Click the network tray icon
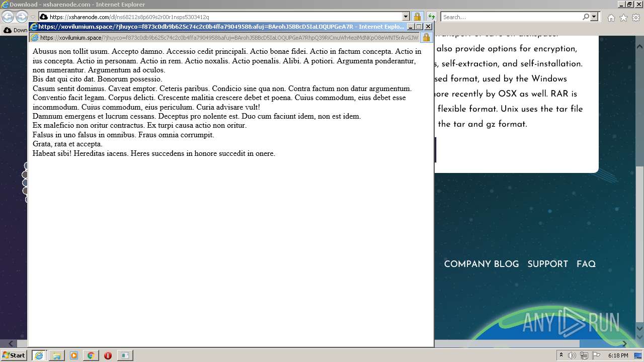This screenshot has width=644, height=362. [584, 355]
